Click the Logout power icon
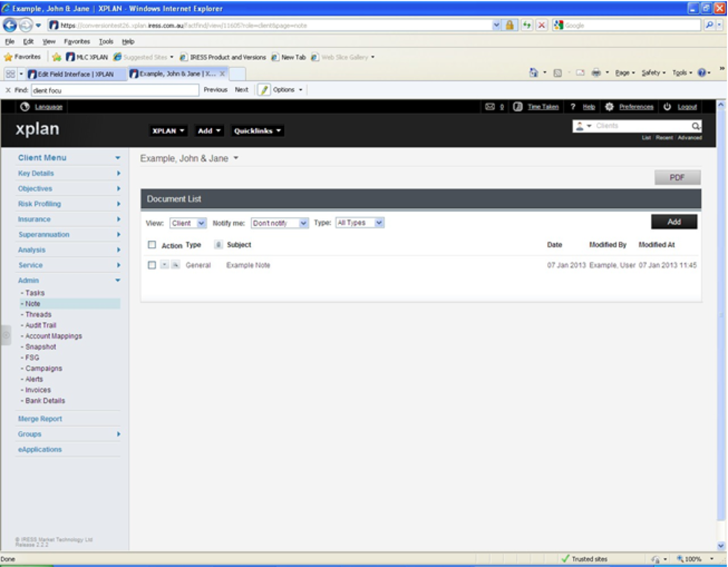 (667, 107)
